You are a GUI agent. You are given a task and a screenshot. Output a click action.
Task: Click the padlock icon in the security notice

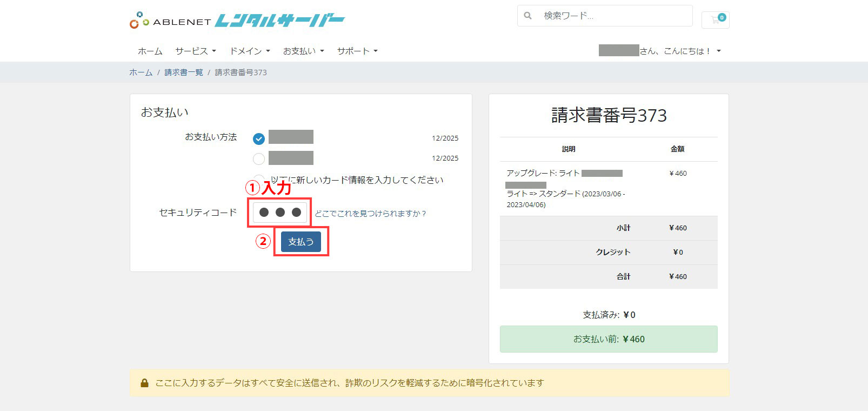[144, 383]
